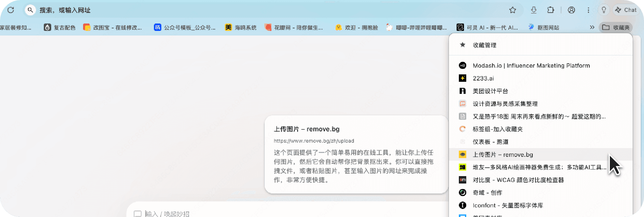Image resolution: width=644 pixels, height=217 pixels.
Task: Open the 堆友 AI绘画神器 favorite
Action: [x=541, y=167]
